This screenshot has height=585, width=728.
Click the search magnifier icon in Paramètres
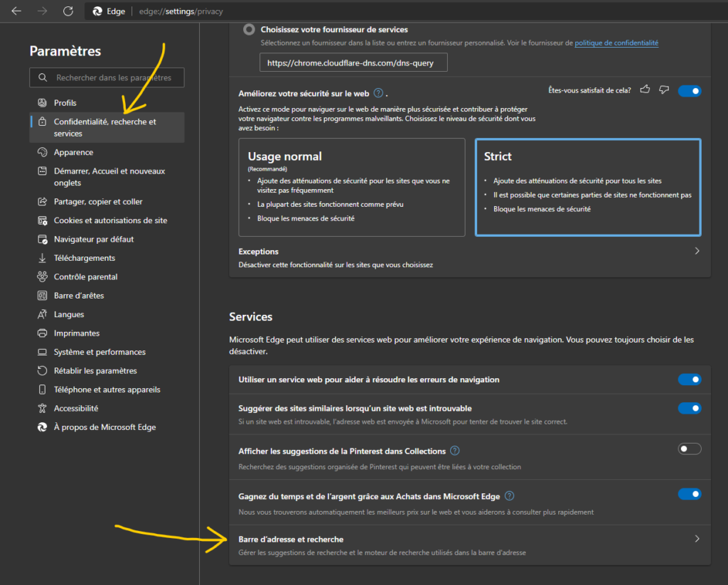point(43,77)
